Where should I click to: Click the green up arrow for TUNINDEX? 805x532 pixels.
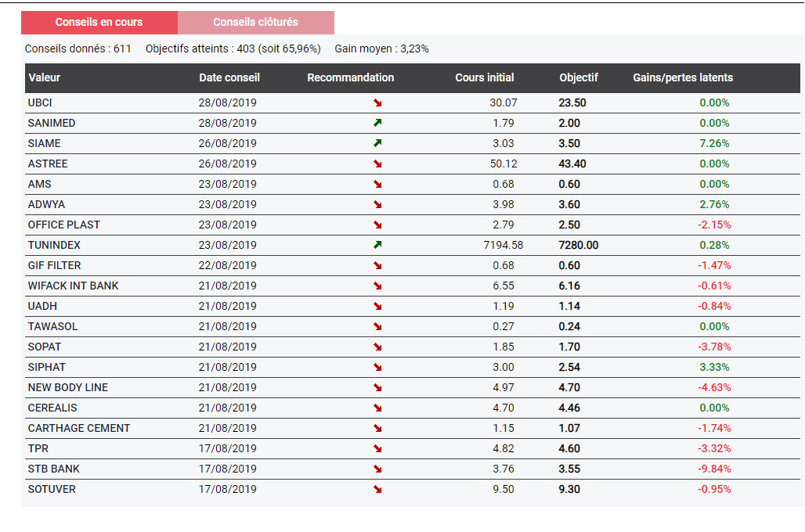(x=378, y=245)
